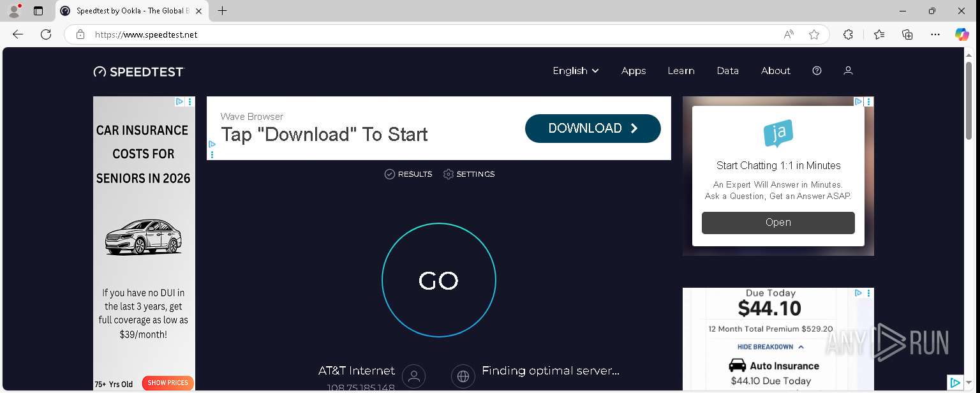
Task: Open the Data menu item
Action: 727,71
